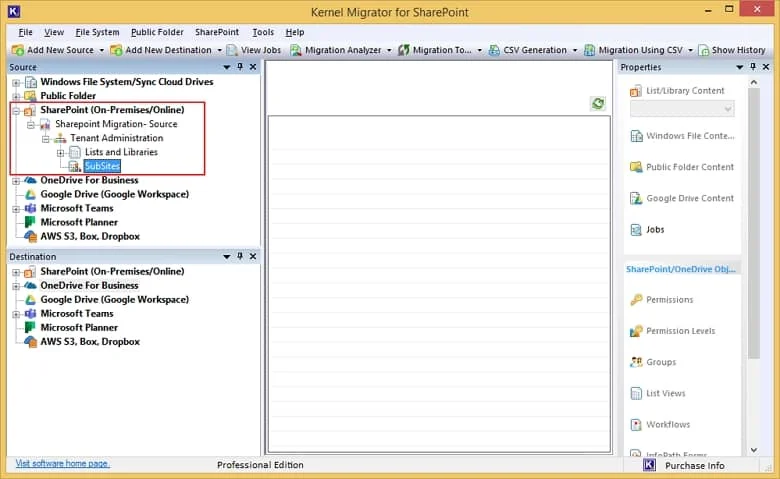This screenshot has width=780, height=479.
Task: Expand the Lists and Libraries node
Action: click(60, 153)
